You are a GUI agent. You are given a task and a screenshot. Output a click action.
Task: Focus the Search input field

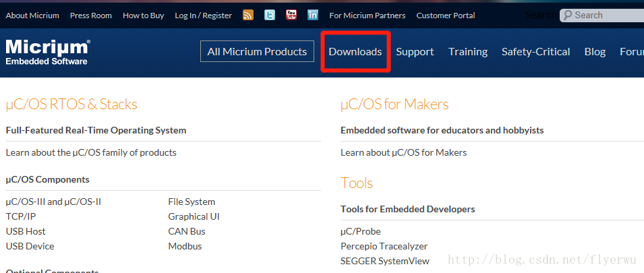coord(602,16)
